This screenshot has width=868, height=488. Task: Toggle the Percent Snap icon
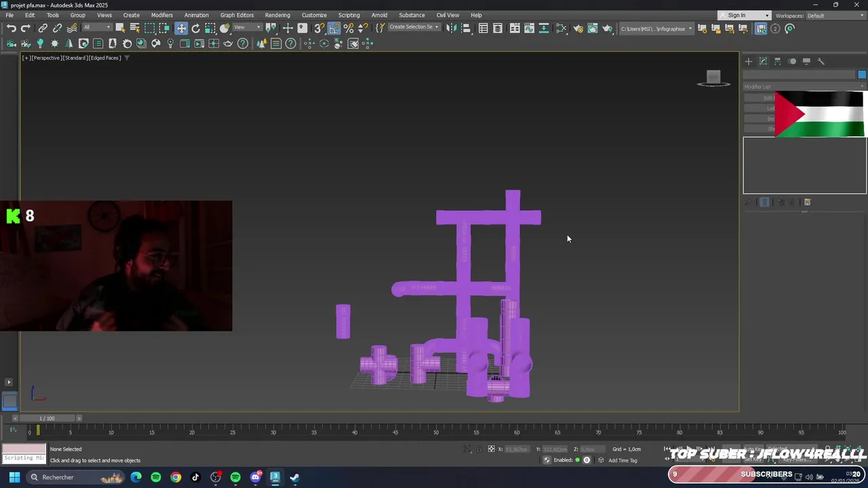coord(349,28)
